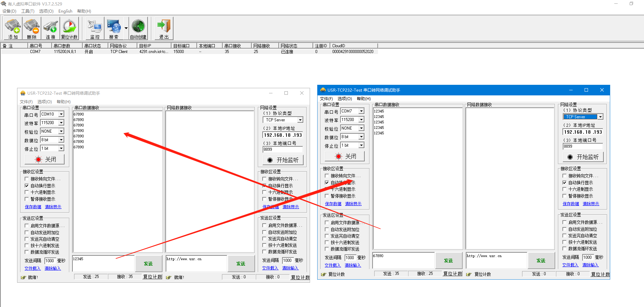Click the Connect (连接) toolbar icon
The image size is (644, 307).
(x=51, y=29)
